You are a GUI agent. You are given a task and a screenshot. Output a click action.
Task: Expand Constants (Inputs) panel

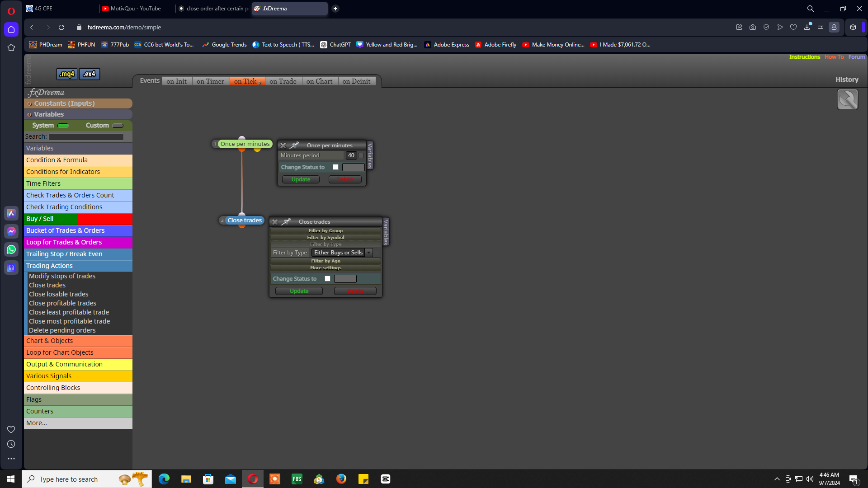point(78,103)
